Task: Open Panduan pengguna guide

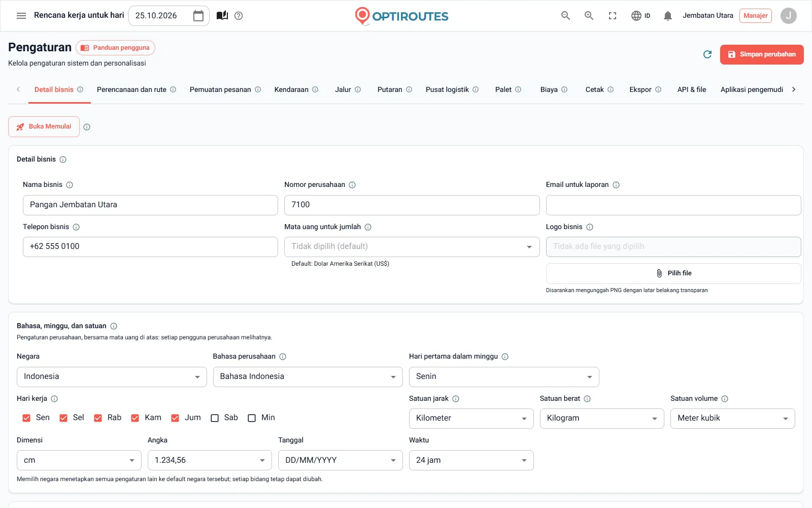Action: pyautogui.click(x=115, y=48)
